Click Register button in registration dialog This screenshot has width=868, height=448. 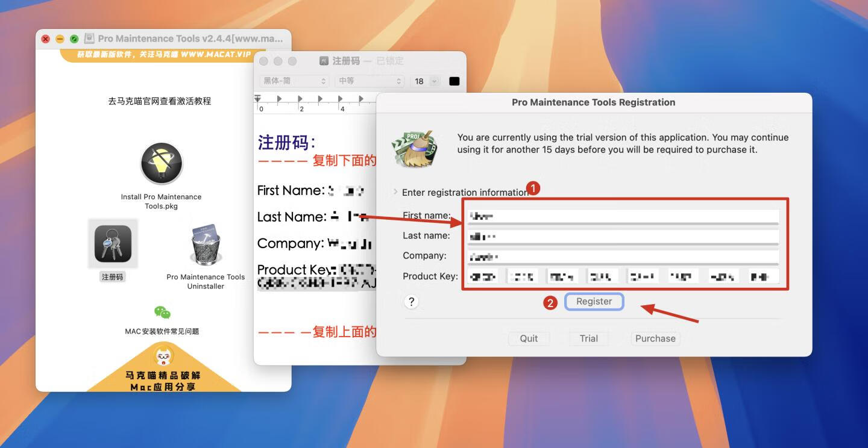pos(594,302)
